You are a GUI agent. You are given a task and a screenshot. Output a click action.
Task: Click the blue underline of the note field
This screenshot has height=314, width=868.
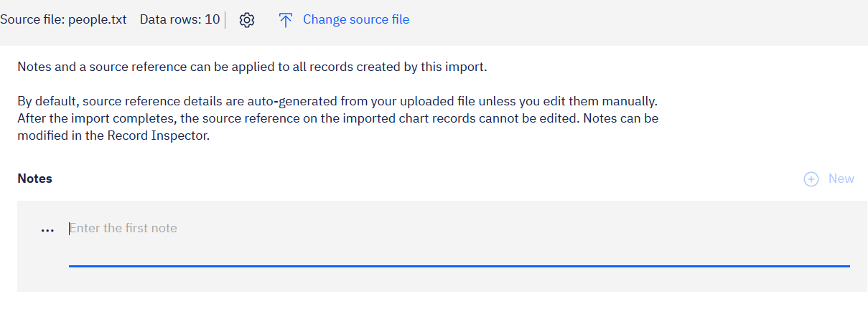(459, 265)
